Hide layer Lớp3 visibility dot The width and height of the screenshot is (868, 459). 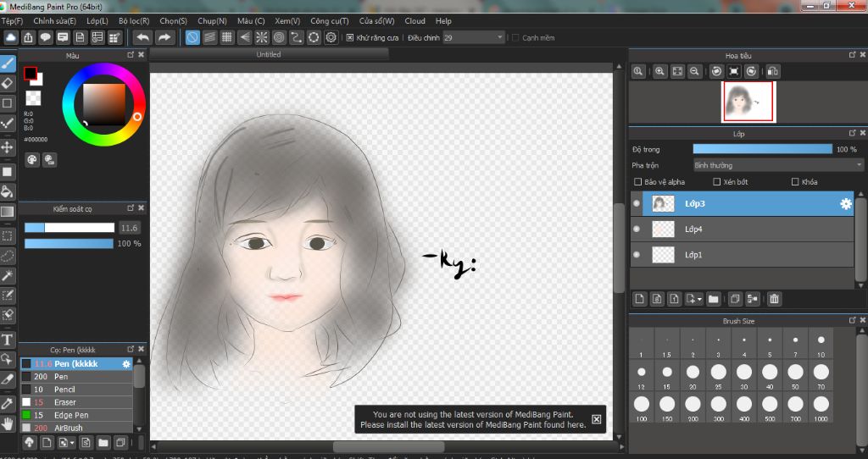(637, 203)
